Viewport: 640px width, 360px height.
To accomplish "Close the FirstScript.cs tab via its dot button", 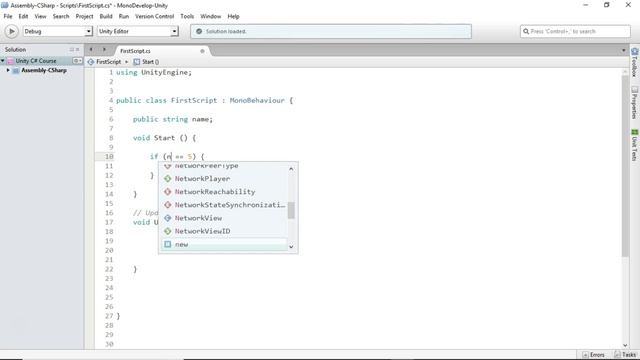I will [x=202, y=51].
